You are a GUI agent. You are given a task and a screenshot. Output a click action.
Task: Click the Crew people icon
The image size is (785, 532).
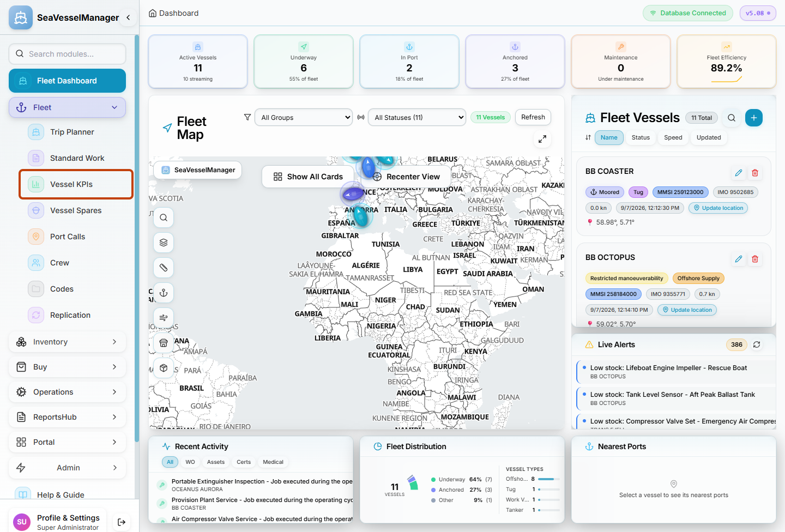tap(36, 263)
